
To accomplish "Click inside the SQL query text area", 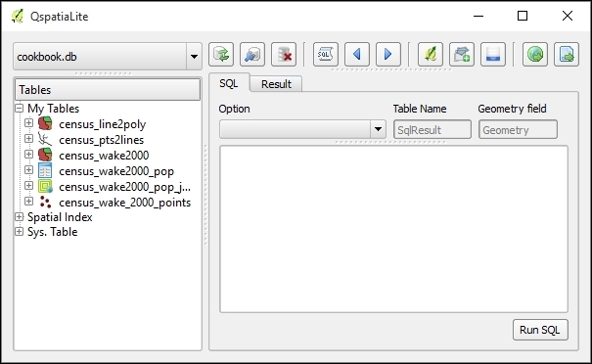I will pos(393,229).
